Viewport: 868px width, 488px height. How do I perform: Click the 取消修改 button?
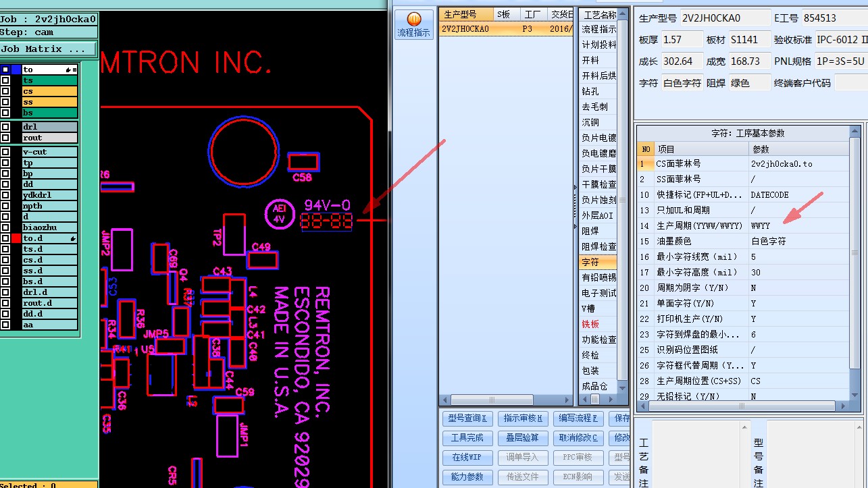click(x=579, y=438)
